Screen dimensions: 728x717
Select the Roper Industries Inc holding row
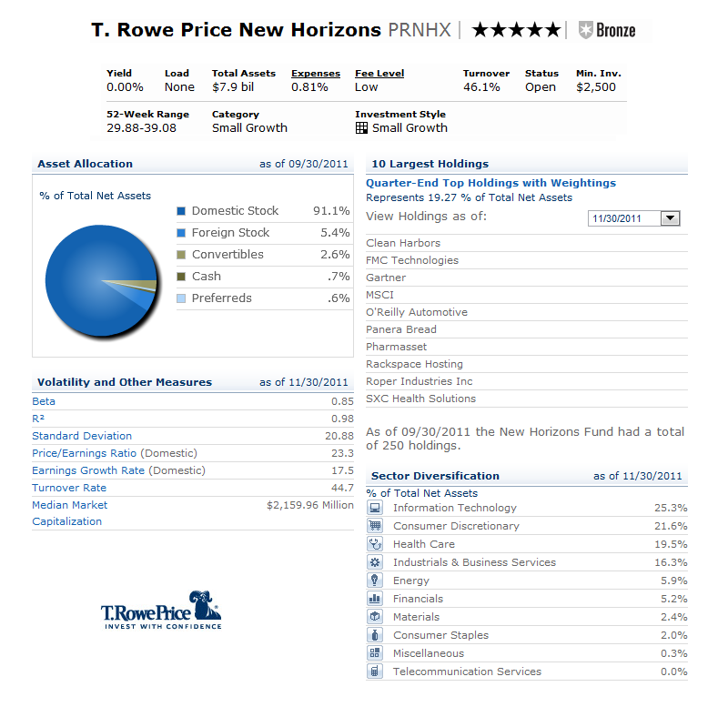tap(527, 381)
